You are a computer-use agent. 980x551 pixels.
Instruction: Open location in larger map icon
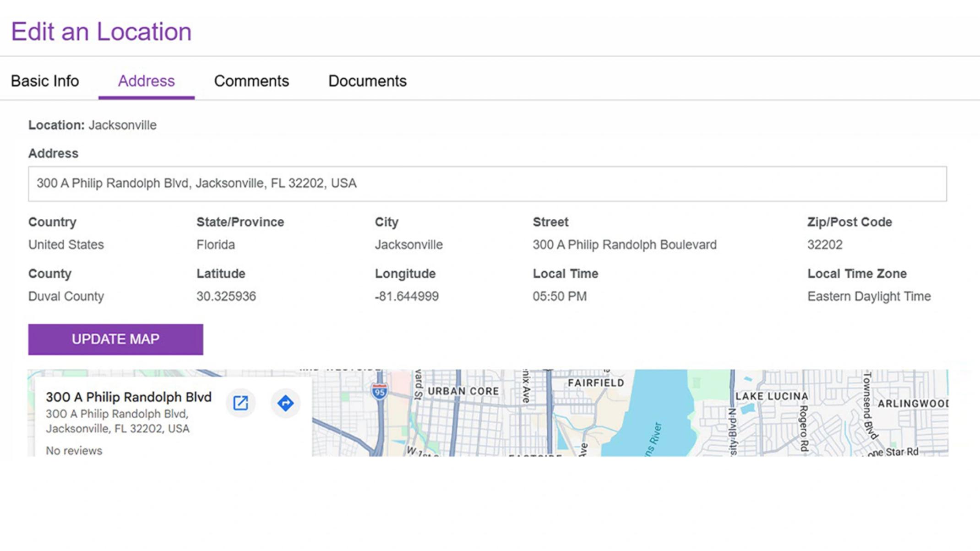240,403
